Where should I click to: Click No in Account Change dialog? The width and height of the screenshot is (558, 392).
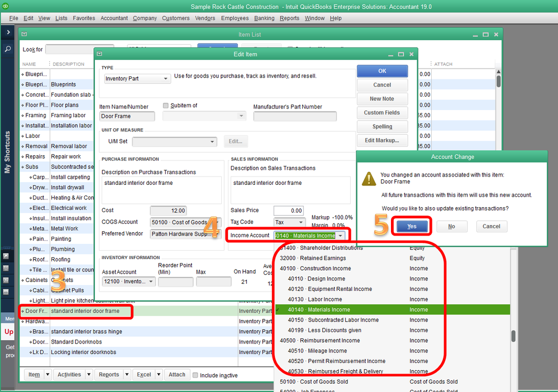pyautogui.click(x=452, y=227)
